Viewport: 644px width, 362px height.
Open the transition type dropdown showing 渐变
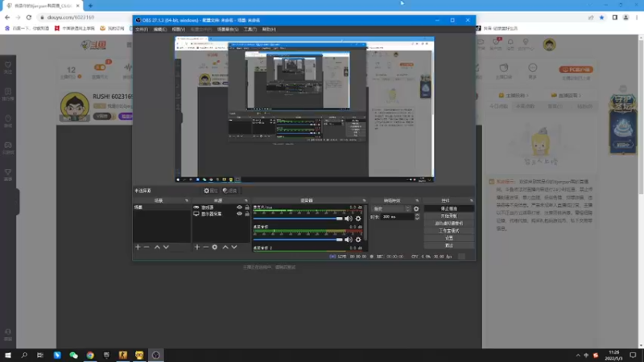(391, 209)
